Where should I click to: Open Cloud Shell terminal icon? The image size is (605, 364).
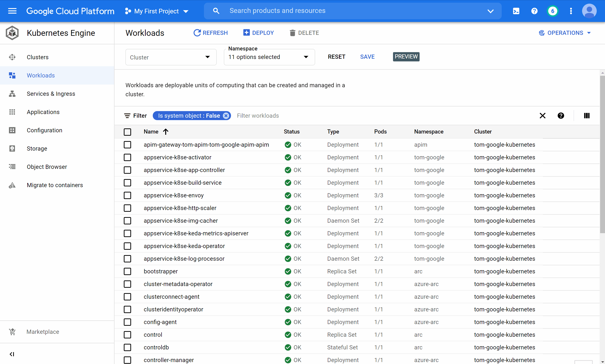(516, 11)
